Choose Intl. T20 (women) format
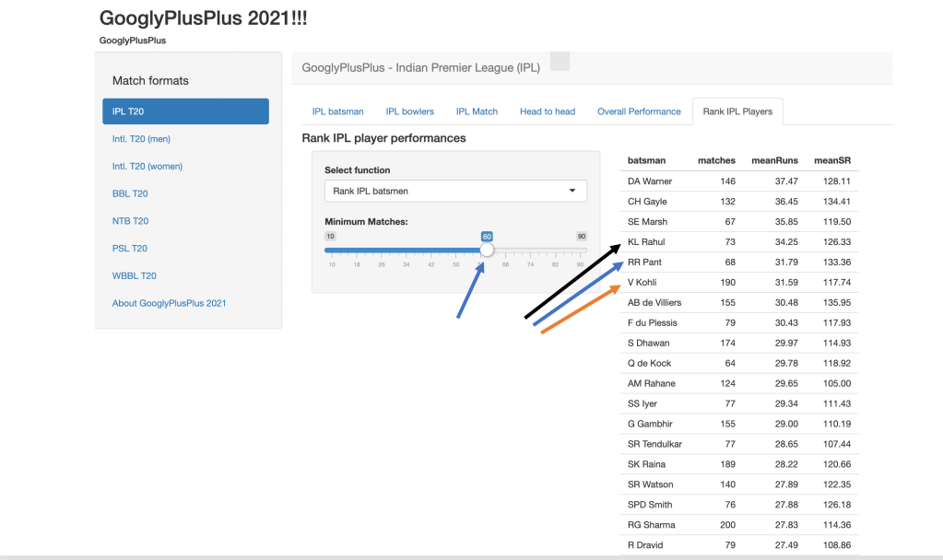This screenshot has width=943, height=560. 147,167
